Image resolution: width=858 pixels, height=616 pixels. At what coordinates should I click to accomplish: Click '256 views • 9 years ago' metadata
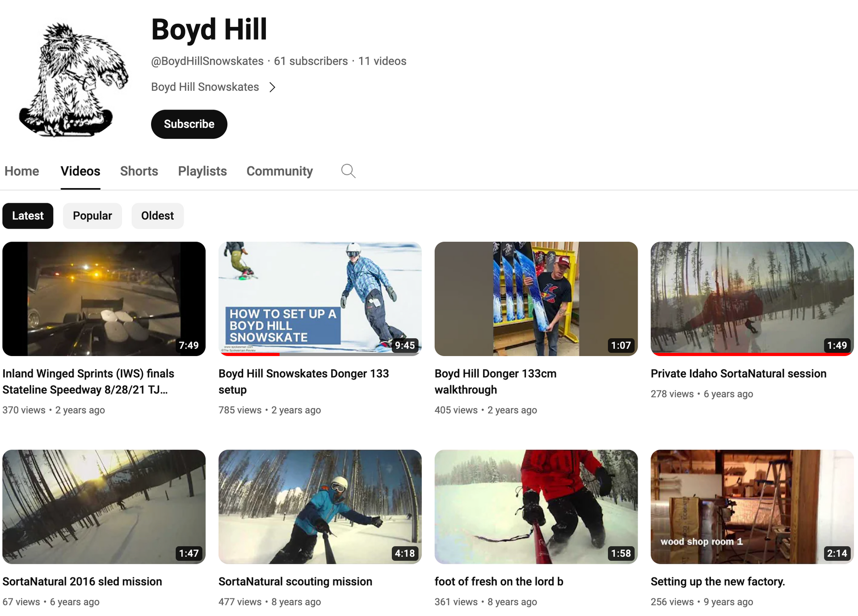pos(702,602)
